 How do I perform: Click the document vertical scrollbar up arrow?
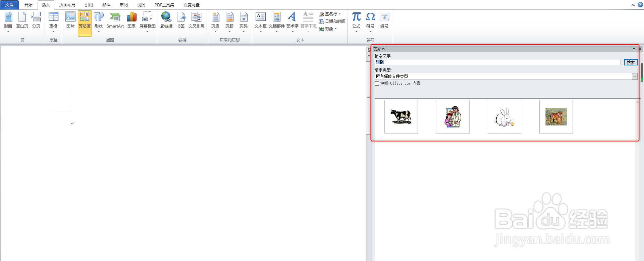pyautogui.click(x=369, y=55)
